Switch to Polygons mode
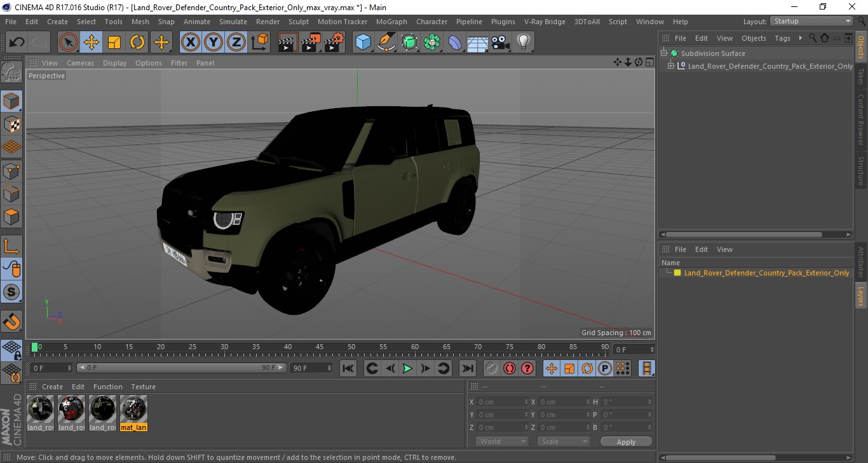Screen dimensions: 868x463 (x=11, y=216)
